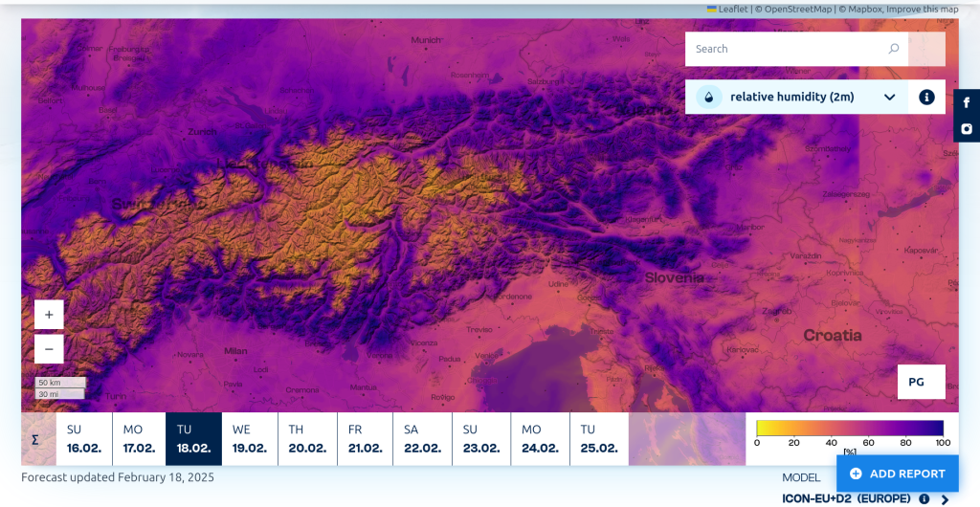The image size is (980, 507).
Task: Click the Munich city label
Action: tap(426, 40)
